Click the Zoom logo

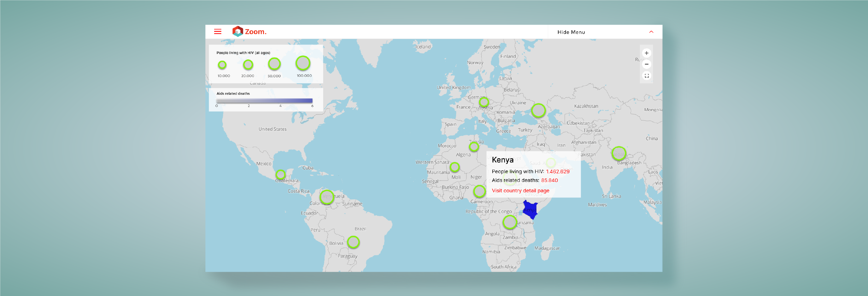(249, 31)
